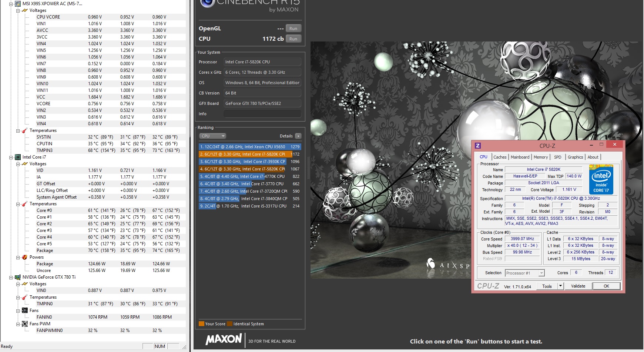Click the NVIDIA GeForce GTX 780 Ti icon

(18, 277)
